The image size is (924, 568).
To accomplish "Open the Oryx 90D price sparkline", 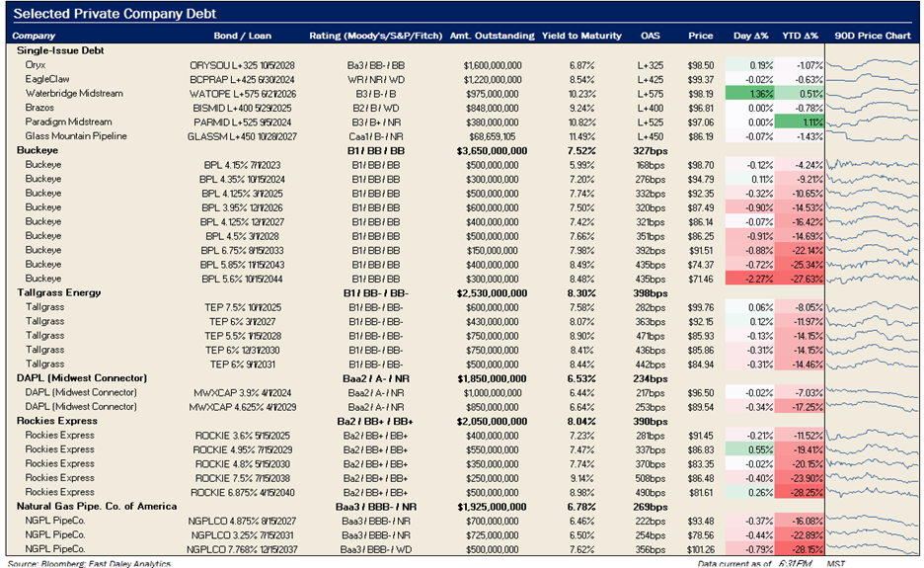I will [x=872, y=65].
